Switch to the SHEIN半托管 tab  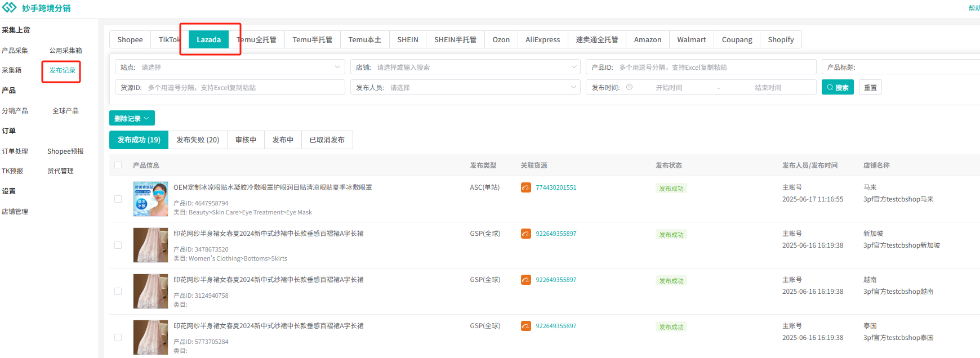tap(456, 39)
